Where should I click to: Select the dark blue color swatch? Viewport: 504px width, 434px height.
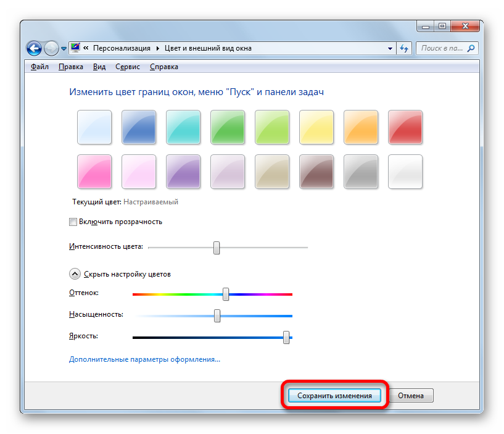[x=139, y=127]
